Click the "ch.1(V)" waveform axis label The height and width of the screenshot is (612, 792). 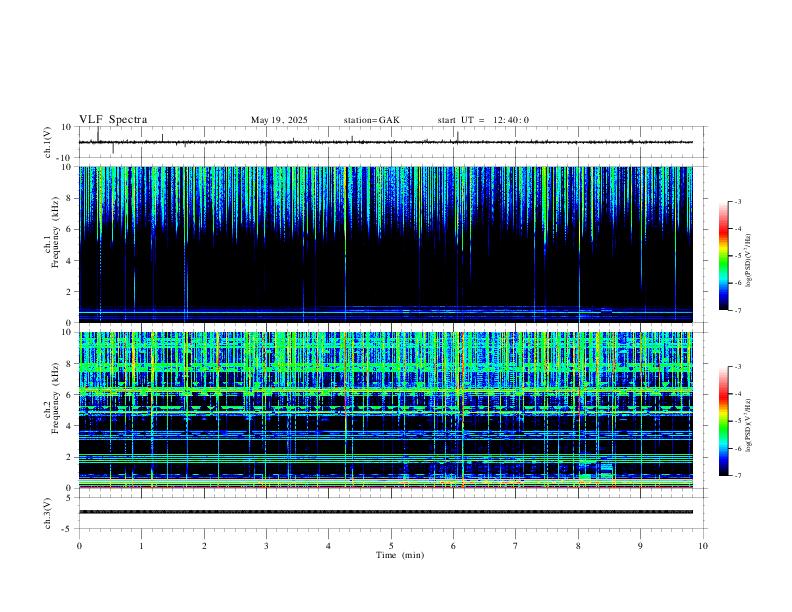tap(48, 142)
